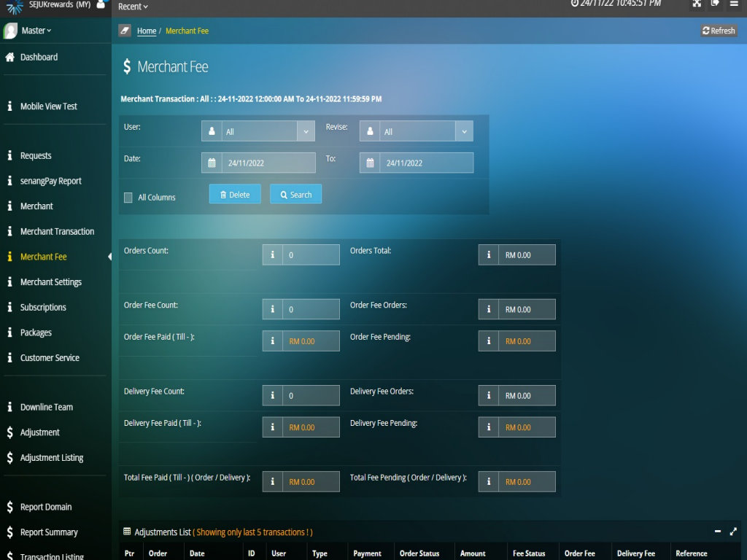
Task: Click the calendar icon for the Date field
Action: (212, 163)
